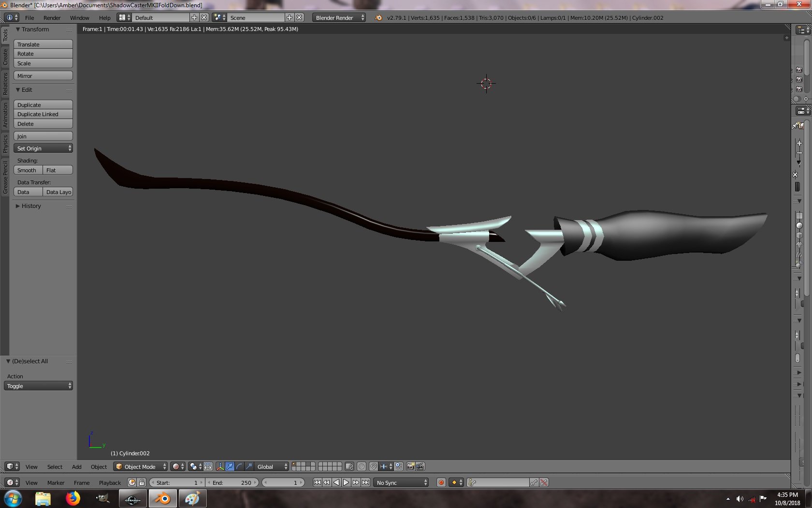Jump to the end frame
The height and width of the screenshot is (508, 812).
[366, 482]
